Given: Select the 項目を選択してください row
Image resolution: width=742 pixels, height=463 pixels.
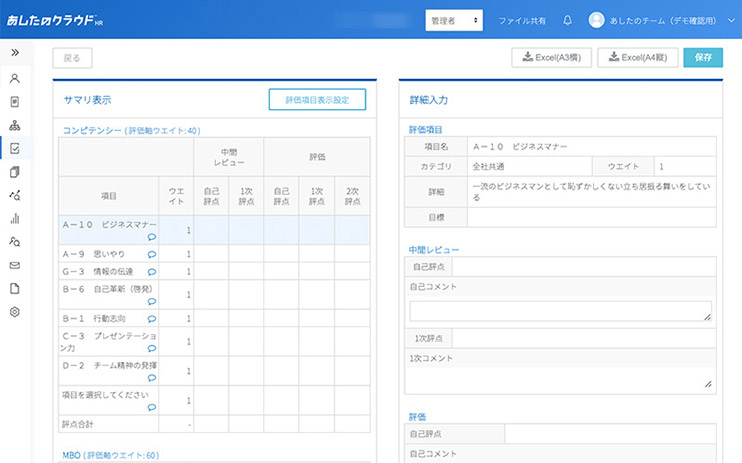Looking at the screenshot, I should tap(214, 400).
